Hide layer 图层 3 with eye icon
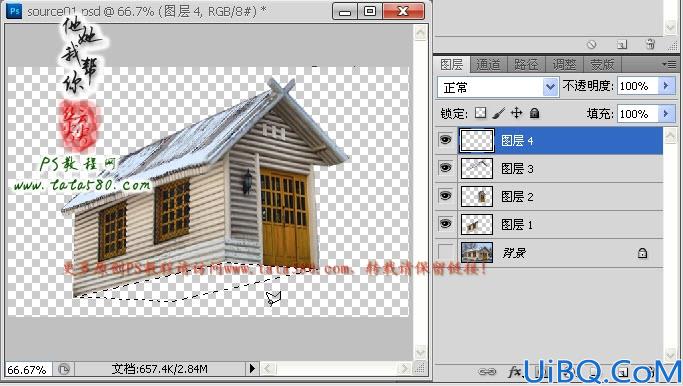This screenshot has width=683, height=386. [445, 168]
